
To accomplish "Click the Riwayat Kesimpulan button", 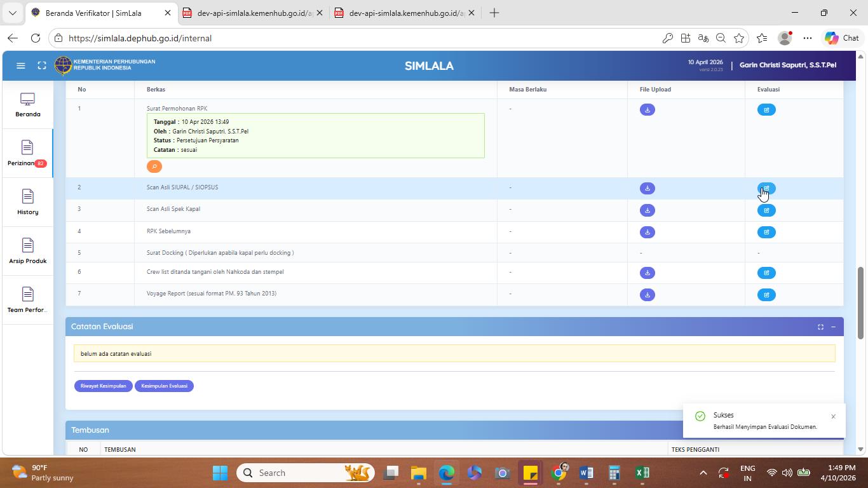I will click(x=103, y=386).
